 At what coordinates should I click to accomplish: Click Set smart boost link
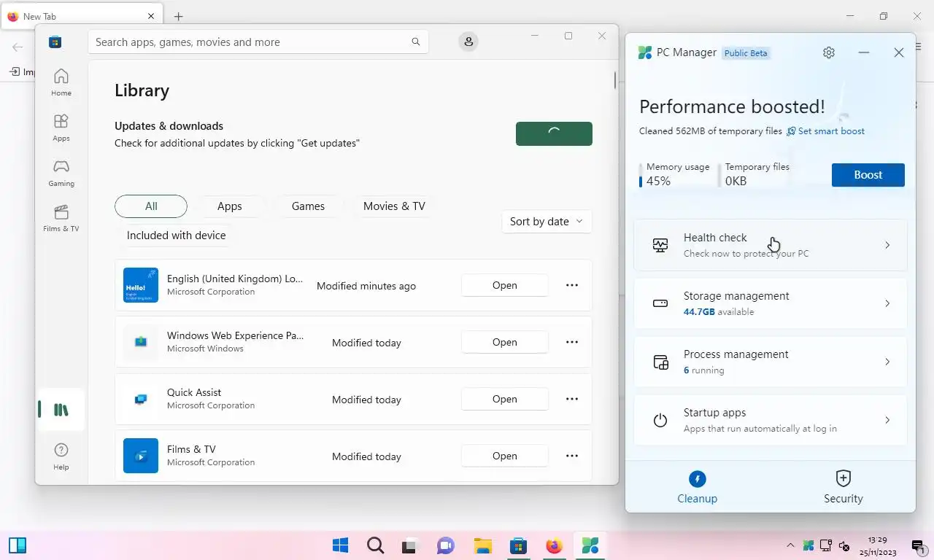(825, 131)
